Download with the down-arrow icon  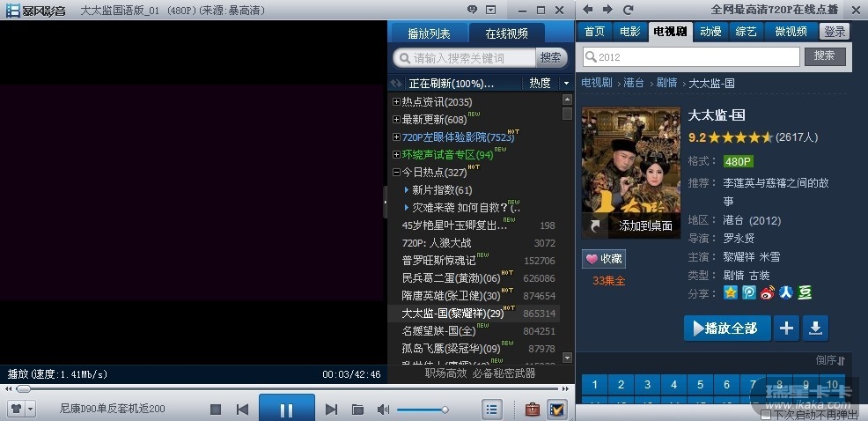(x=815, y=329)
